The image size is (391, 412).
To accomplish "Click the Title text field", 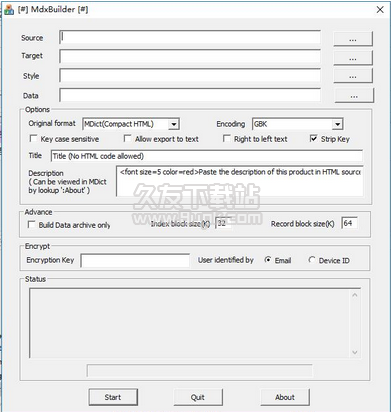I will [207, 156].
